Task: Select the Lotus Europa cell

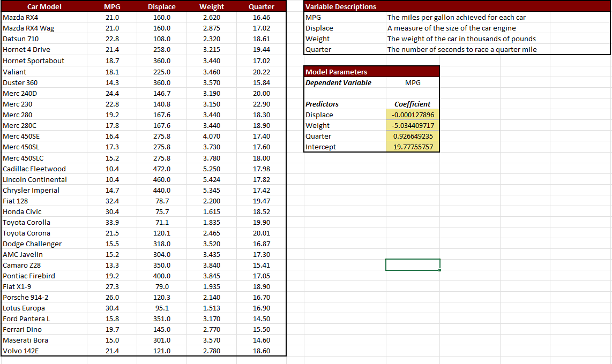Action: [44, 308]
